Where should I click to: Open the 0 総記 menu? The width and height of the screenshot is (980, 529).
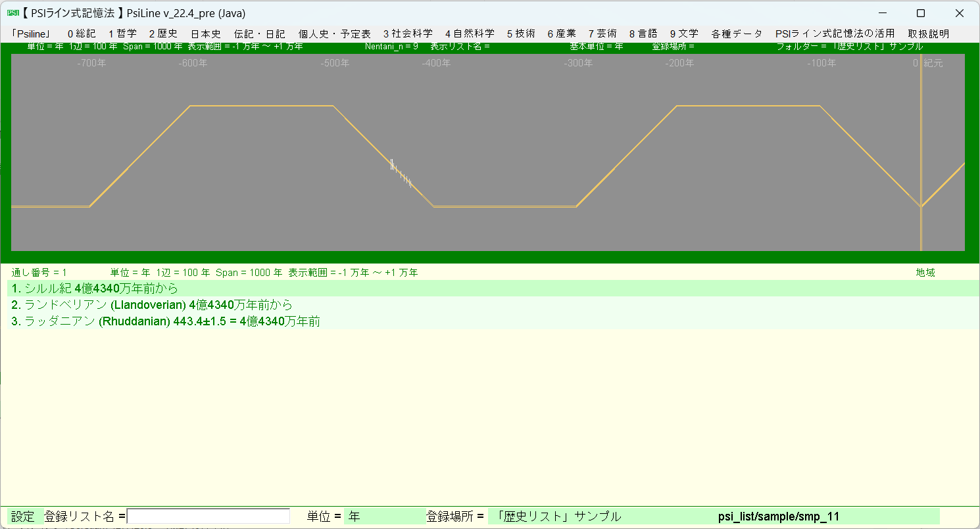pos(82,34)
